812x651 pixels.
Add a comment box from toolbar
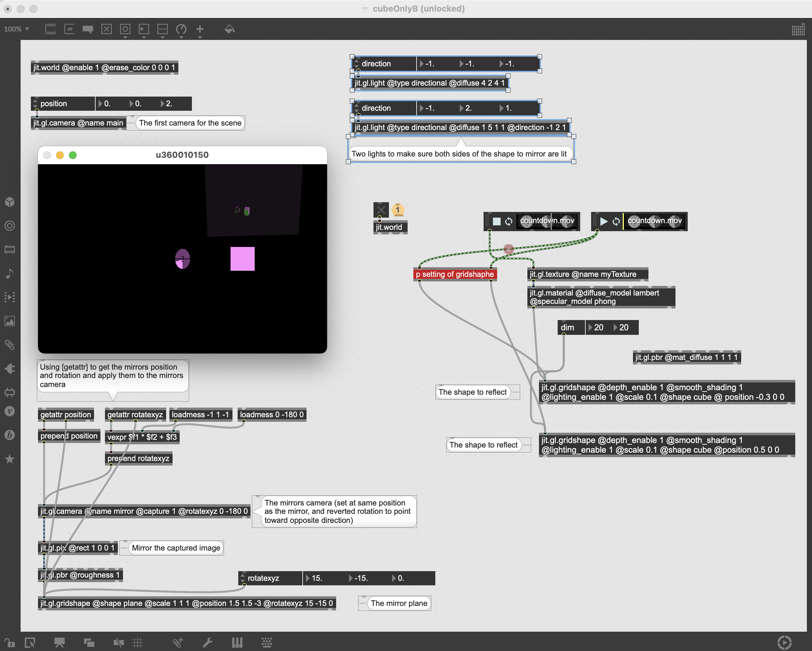tap(88, 29)
